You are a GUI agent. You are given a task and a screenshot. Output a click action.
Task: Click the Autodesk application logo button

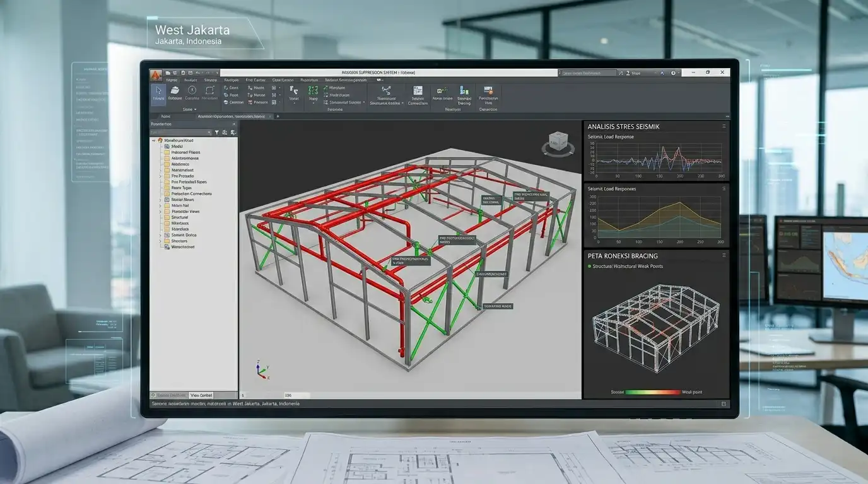(x=156, y=75)
